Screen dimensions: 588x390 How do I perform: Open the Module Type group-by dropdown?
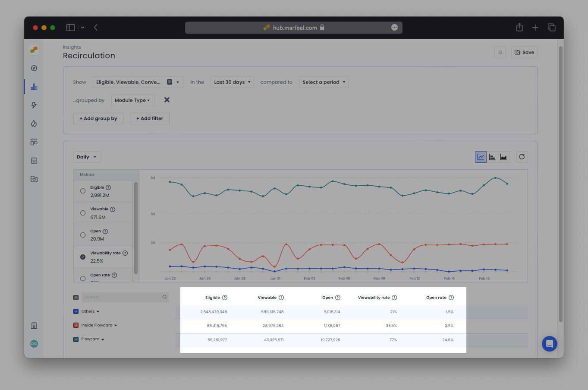[x=132, y=100]
